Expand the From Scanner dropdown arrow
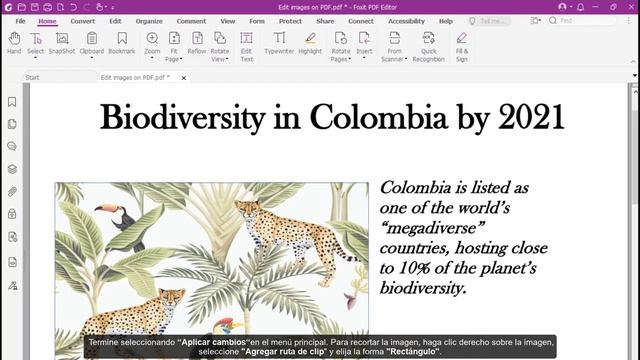 pos(406,59)
